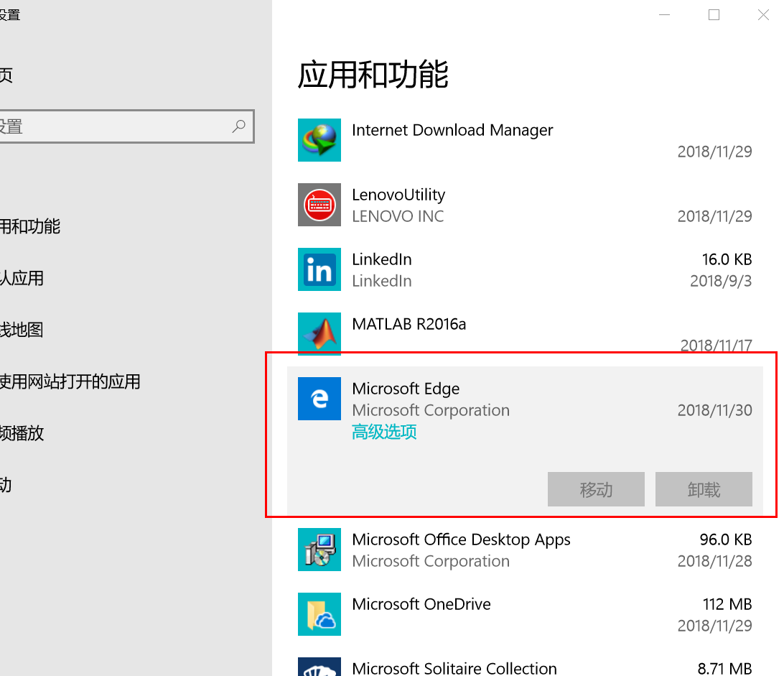Image resolution: width=784 pixels, height=676 pixels.
Task: Select the Internet Download Manager app name
Action: click(452, 130)
